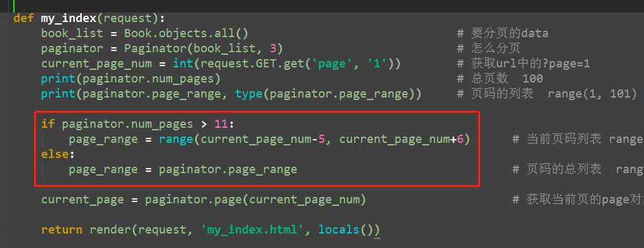Click the comment 获取url中的?page=1
The width and height of the screenshot is (644, 248).
pyautogui.click(x=524, y=64)
